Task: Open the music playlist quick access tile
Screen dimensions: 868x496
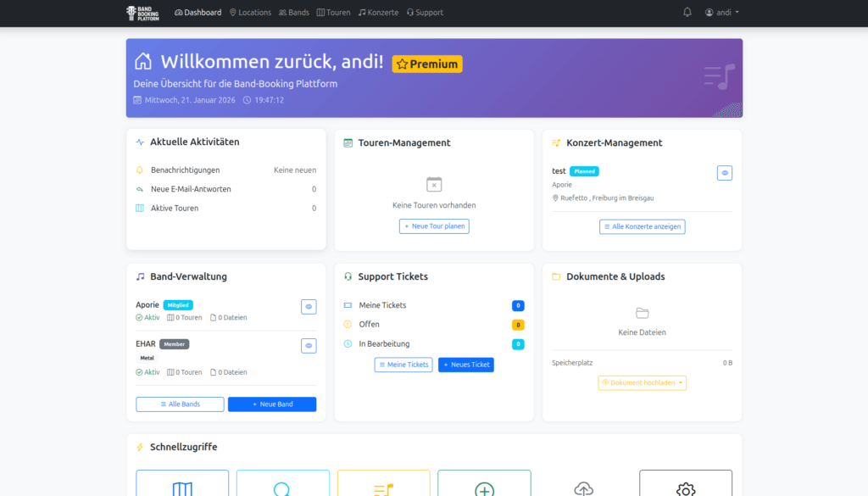Action: click(x=383, y=485)
